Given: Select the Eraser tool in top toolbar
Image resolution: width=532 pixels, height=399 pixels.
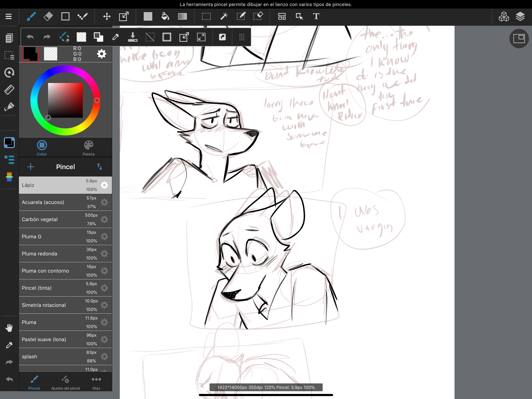Looking at the screenshot, I should click(48, 16).
